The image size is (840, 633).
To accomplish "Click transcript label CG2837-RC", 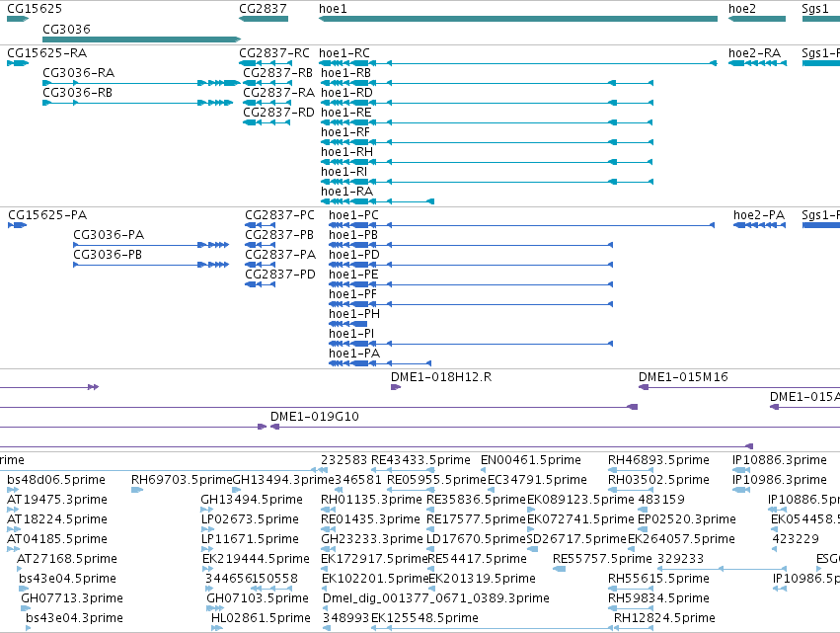I will (274, 53).
